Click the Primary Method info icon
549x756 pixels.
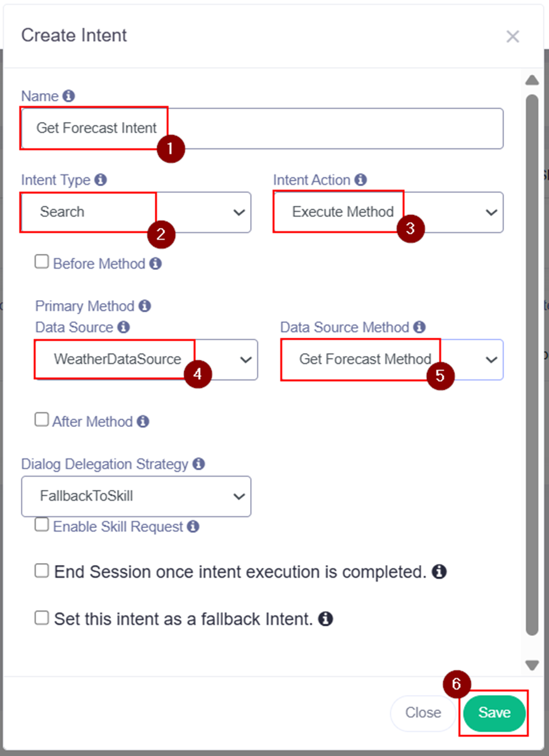145,306
